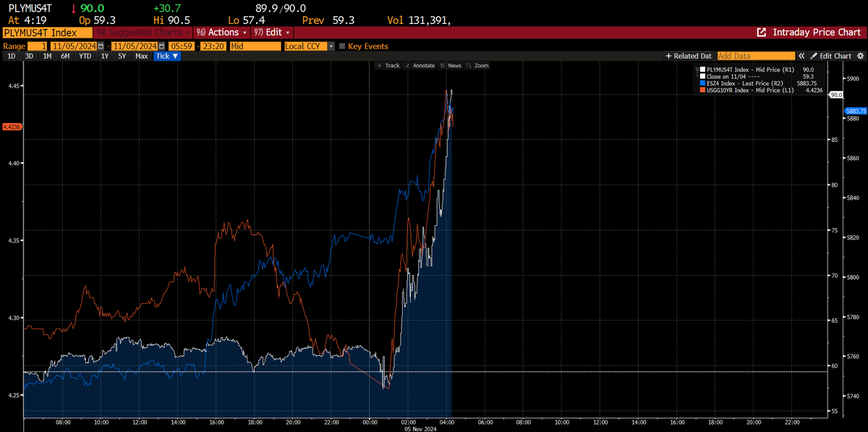The image size is (868, 432).
Task: Click the Vol 131,391 header value
Action: pos(419,20)
